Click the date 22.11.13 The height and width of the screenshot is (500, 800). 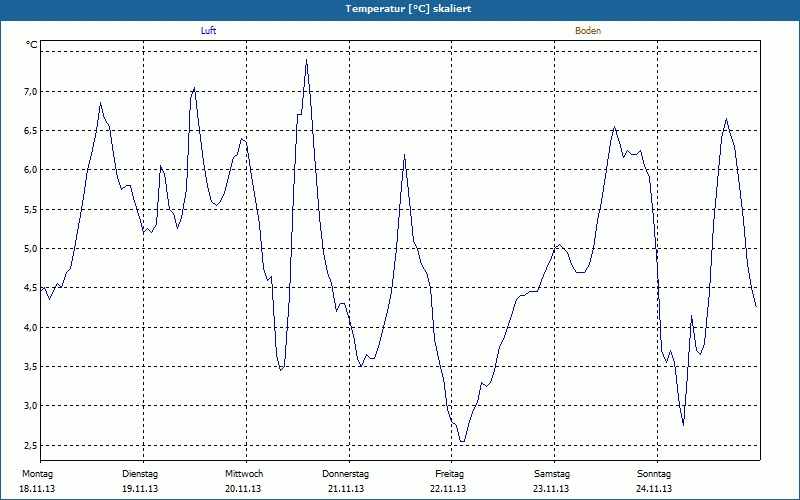(x=448, y=489)
